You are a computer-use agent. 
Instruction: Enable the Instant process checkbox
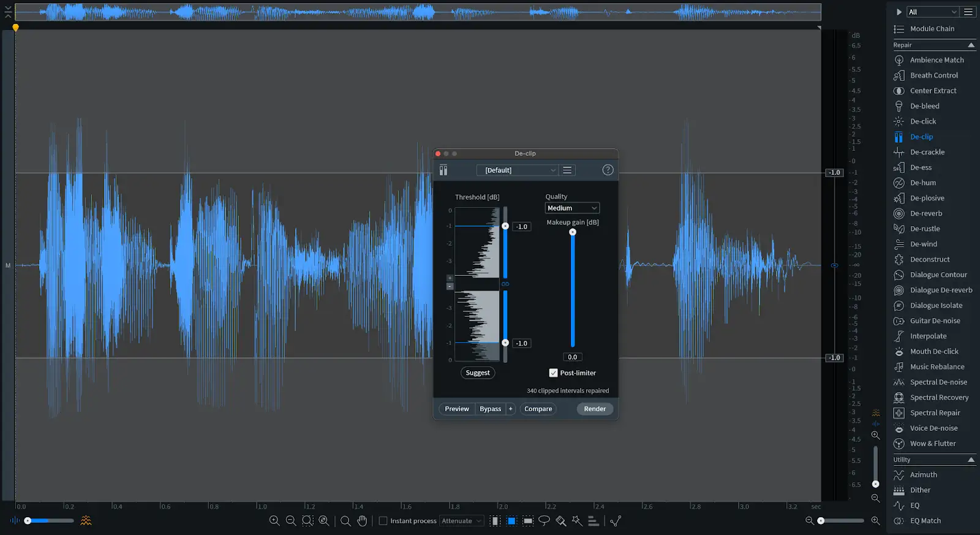click(383, 521)
